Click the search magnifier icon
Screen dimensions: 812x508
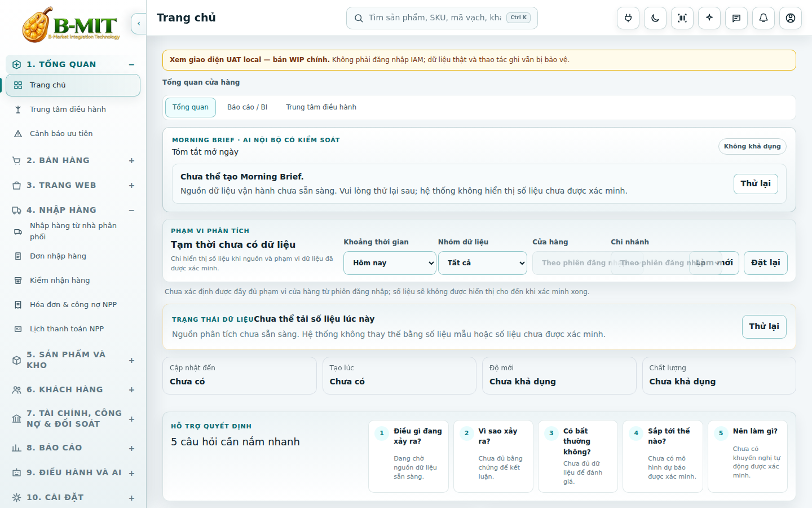tap(359, 18)
